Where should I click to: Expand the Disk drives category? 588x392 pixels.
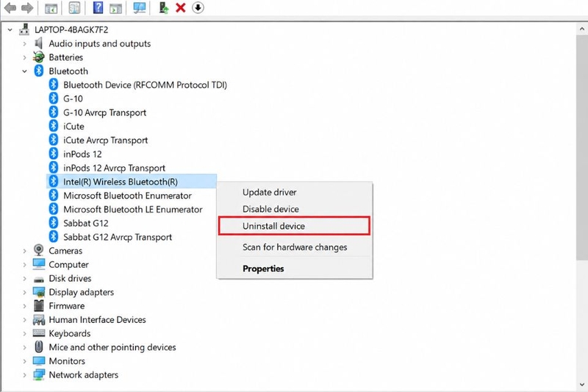pos(24,278)
